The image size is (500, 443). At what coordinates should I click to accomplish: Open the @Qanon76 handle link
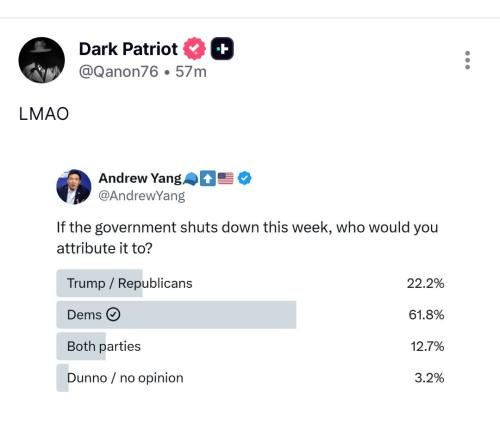click(x=119, y=72)
